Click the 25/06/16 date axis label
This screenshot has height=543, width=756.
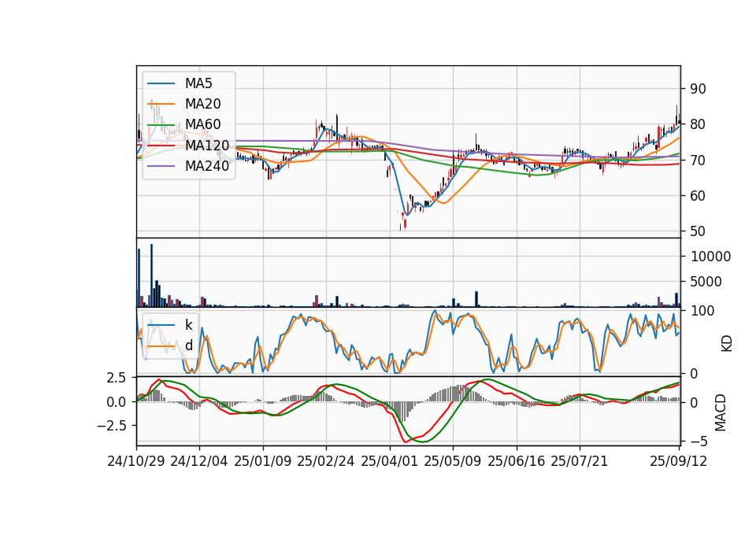click(x=517, y=461)
